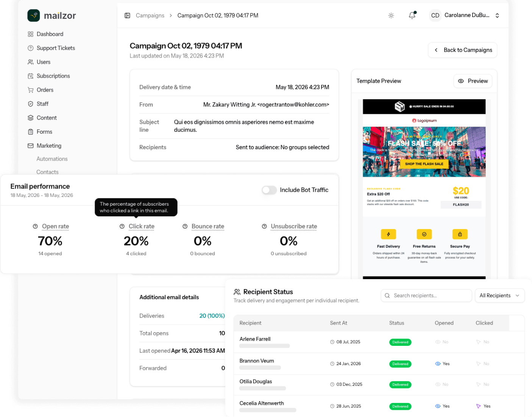
Task: Click the CD user avatar
Action: pos(435,16)
